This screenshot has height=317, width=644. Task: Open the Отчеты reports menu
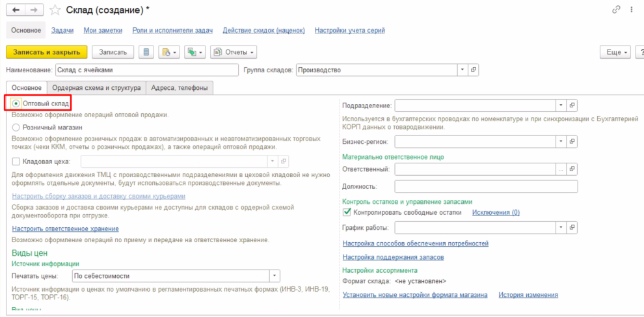[234, 52]
